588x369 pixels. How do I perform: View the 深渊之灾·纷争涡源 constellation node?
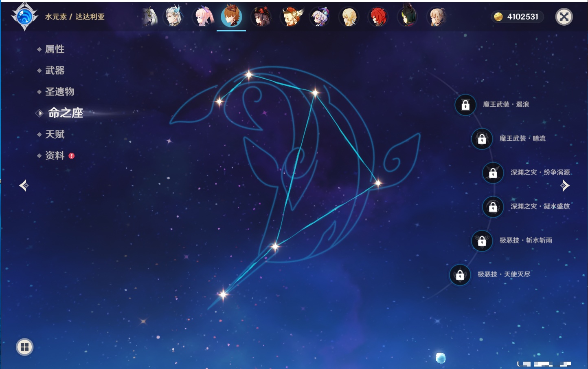[493, 172]
